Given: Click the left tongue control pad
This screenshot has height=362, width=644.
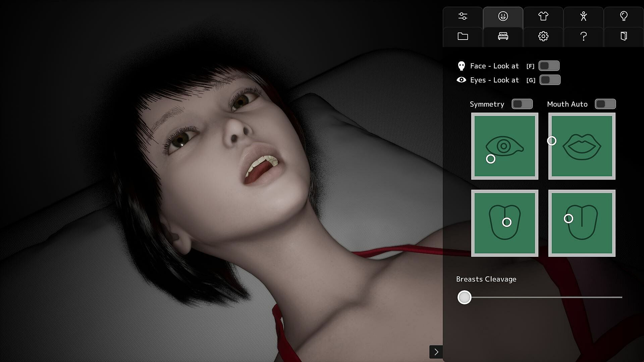Looking at the screenshot, I should pyautogui.click(x=504, y=223).
